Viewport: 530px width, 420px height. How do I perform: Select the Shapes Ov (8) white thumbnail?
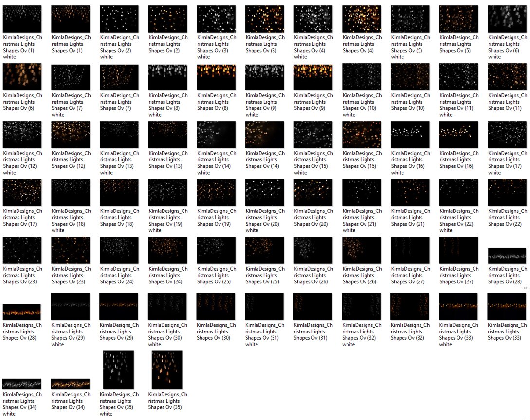(167, 77)
